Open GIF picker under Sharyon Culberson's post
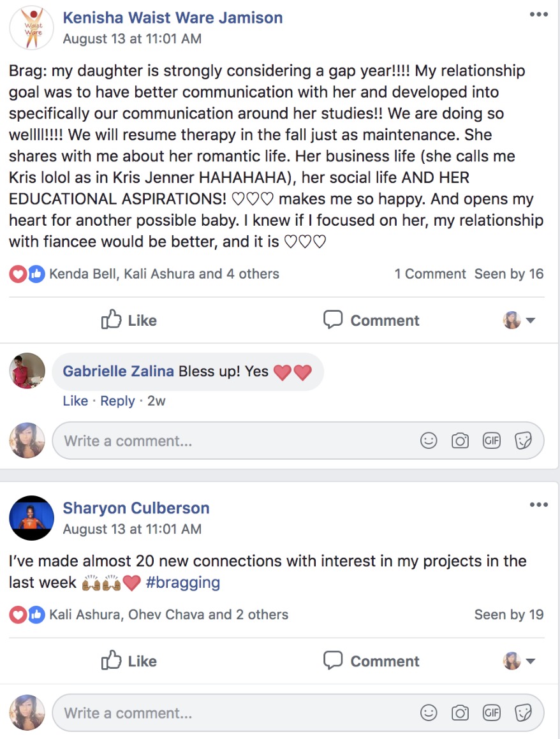This screenshot has height=739, width=560. coord(491,713)
